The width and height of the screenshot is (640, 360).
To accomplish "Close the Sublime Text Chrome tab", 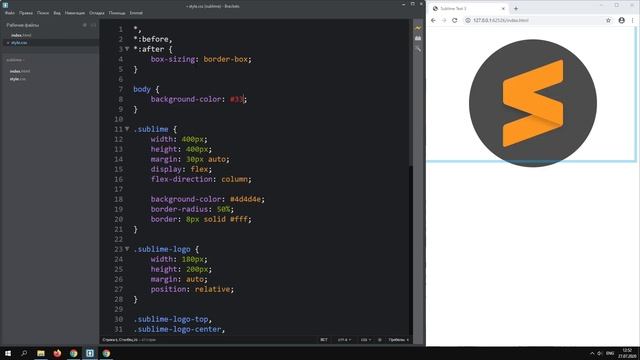I will 503,8.
